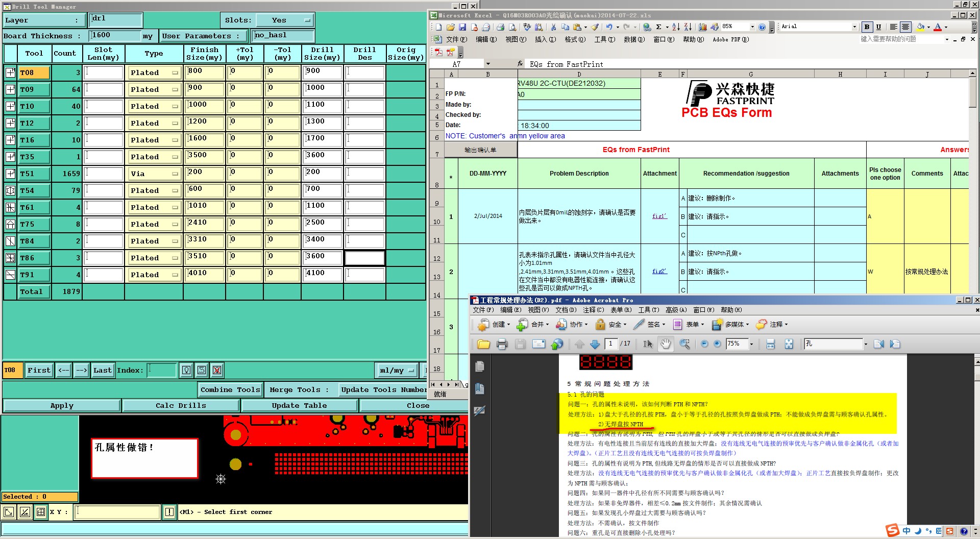Click the Acrobat Pages panel icon
Screen dimensions: 980x539
[x=480, y=366]
